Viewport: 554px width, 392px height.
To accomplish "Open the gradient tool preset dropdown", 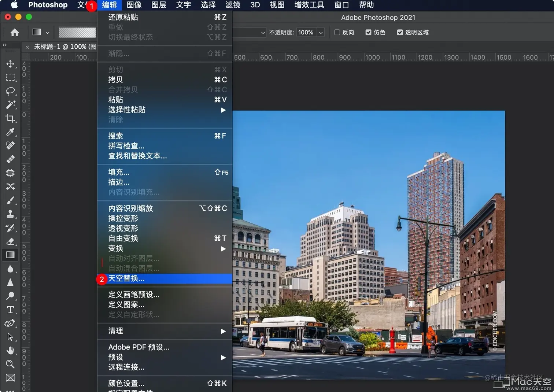I will click(x=47, y=32).
